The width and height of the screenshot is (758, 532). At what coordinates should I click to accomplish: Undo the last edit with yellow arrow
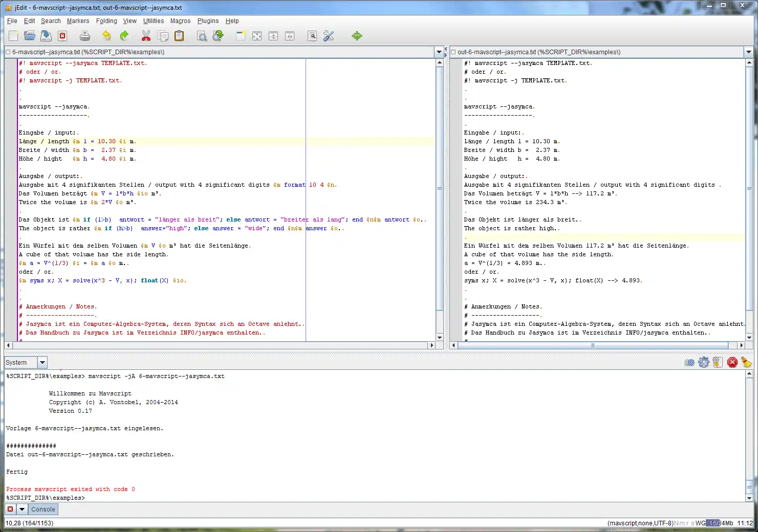pos(106,36)
